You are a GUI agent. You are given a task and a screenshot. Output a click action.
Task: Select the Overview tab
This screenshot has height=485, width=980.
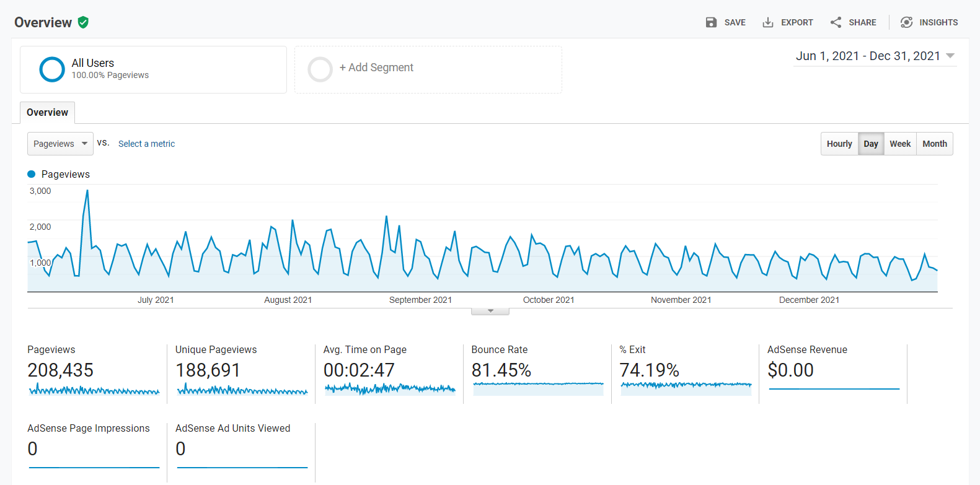click(x=47, y=113)
